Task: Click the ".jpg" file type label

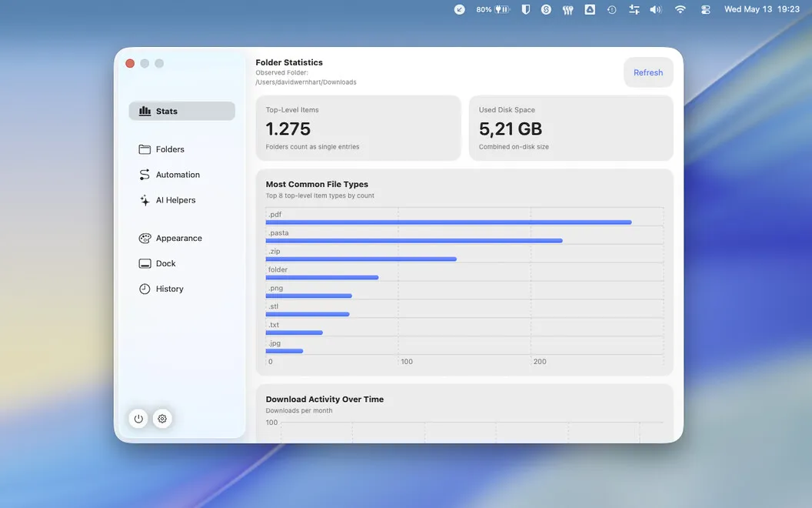Action: [x=275, y=343]
